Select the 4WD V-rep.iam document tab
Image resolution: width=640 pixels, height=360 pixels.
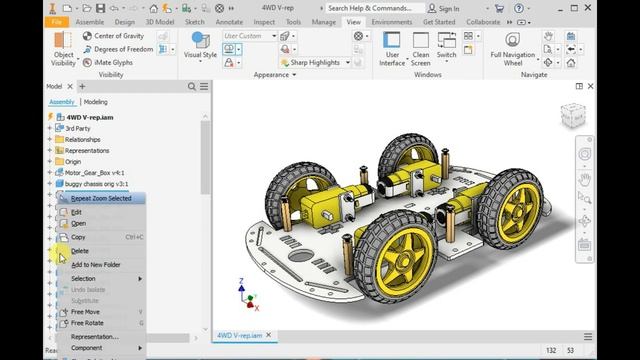point(239,335)
